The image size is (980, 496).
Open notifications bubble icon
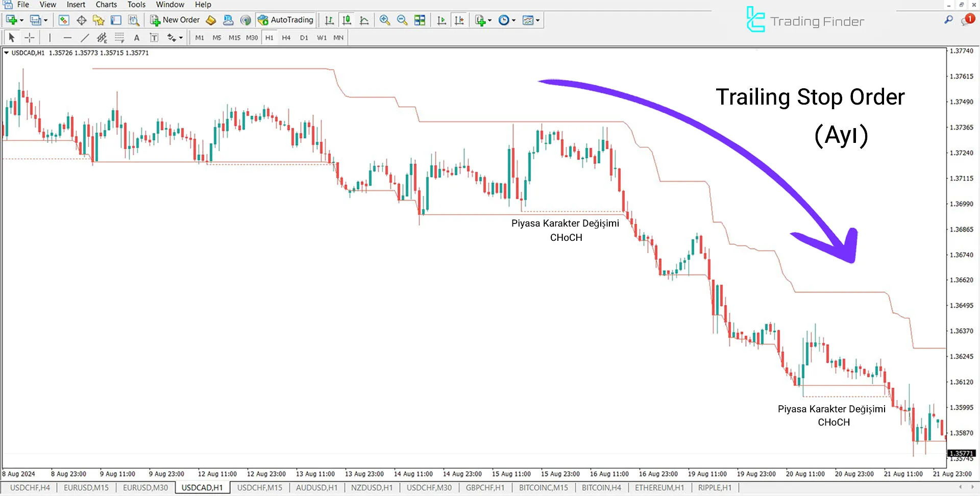[967, 20]
